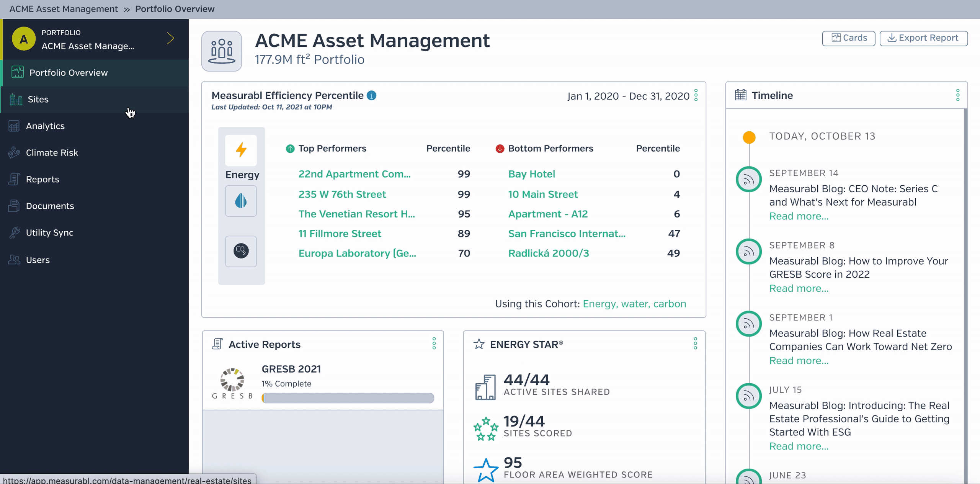Open the Bay Hotel site link
980x484 pixels.
point(531,174)
